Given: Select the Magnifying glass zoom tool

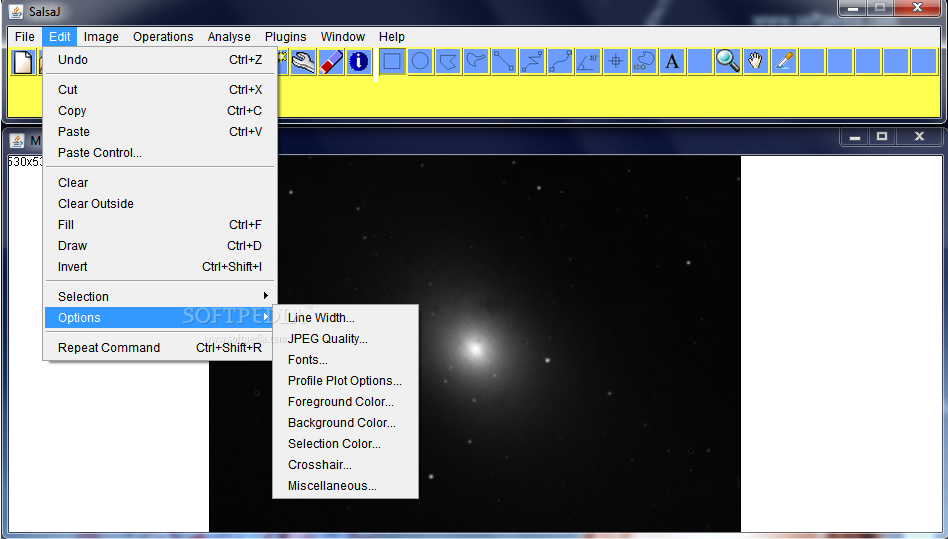Looking at the screenshot, I should point(728,62).
